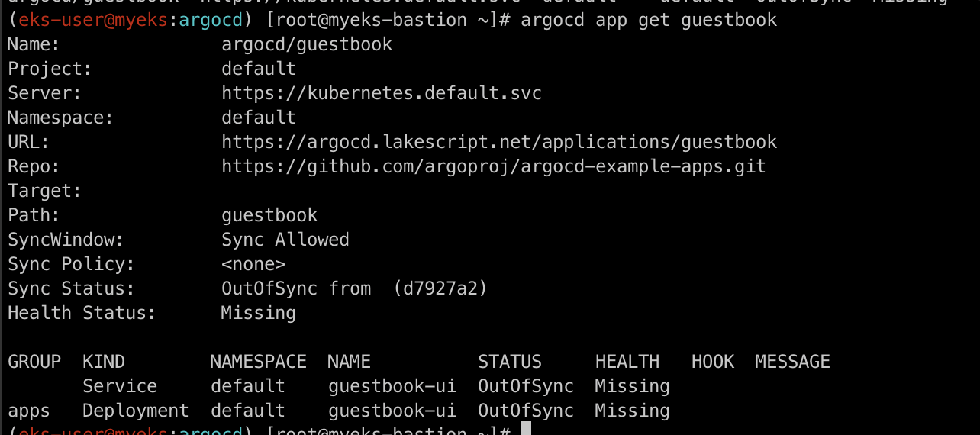
Task: Click the 'Sync Policy:' label
Action: [71, 265]
